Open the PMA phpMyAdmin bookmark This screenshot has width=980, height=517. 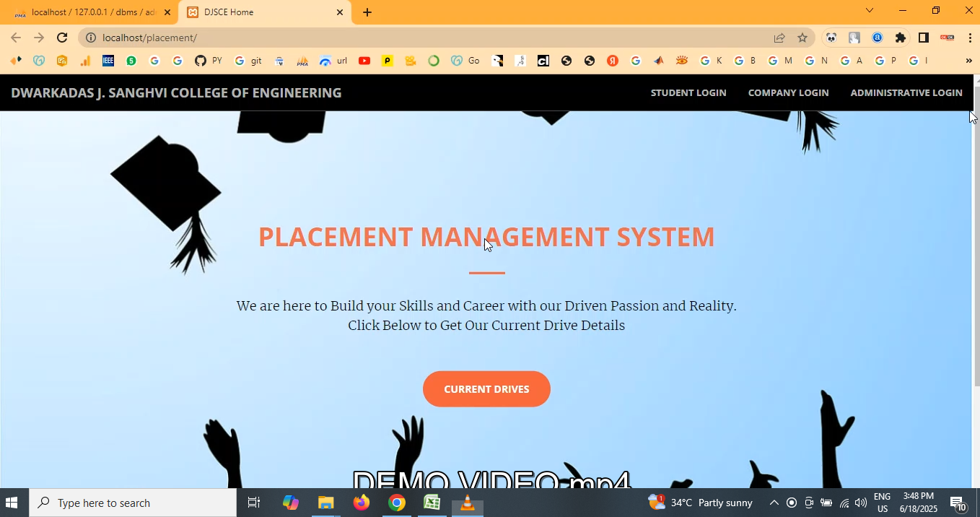[302, 61]
